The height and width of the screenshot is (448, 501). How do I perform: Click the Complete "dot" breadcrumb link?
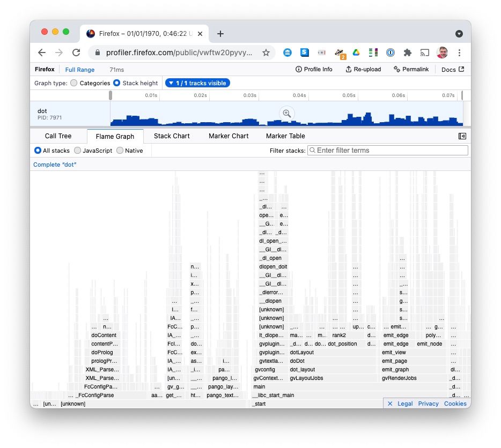54,165
